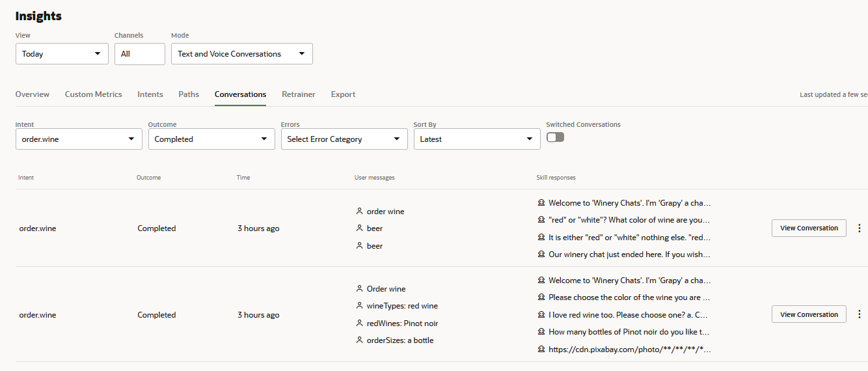Switch to the Retrainer tab

[298, 94]
